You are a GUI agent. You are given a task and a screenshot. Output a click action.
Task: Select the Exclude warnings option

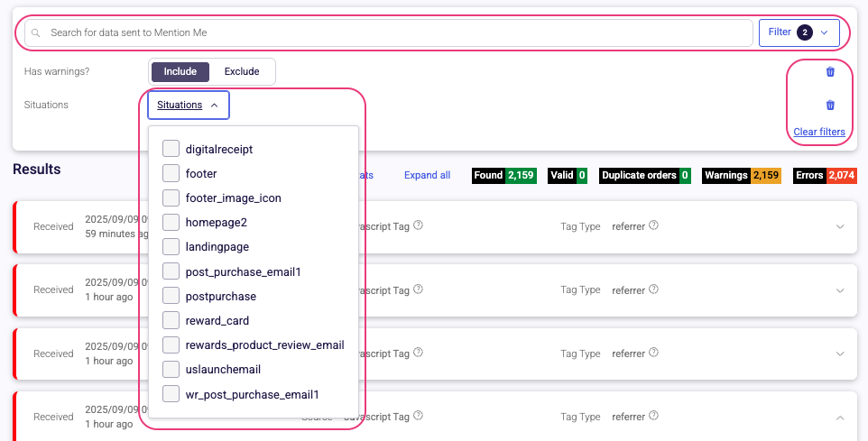[x=242, y=72]
